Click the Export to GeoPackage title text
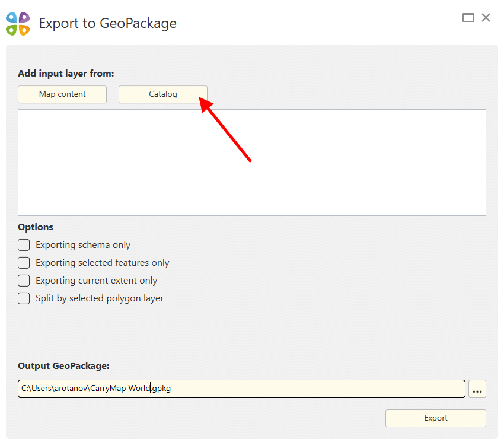The height and width of the screenshot is (445, 504). point(107,24)
